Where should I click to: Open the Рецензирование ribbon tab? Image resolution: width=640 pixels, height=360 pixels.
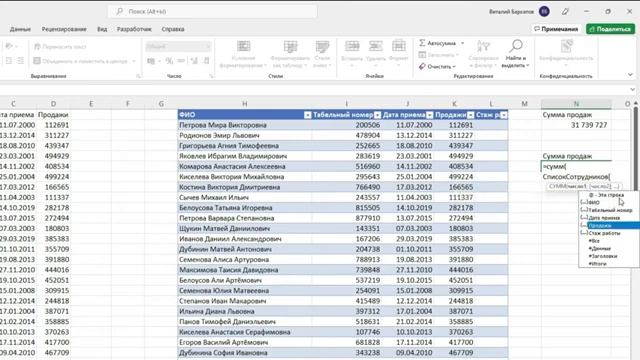64,29
